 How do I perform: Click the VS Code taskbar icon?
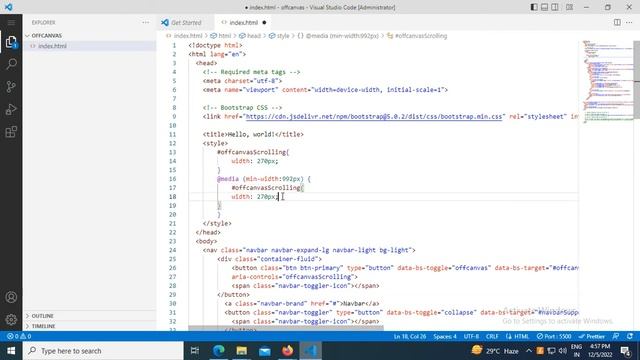pyautogui.click(x=311, y=351)
